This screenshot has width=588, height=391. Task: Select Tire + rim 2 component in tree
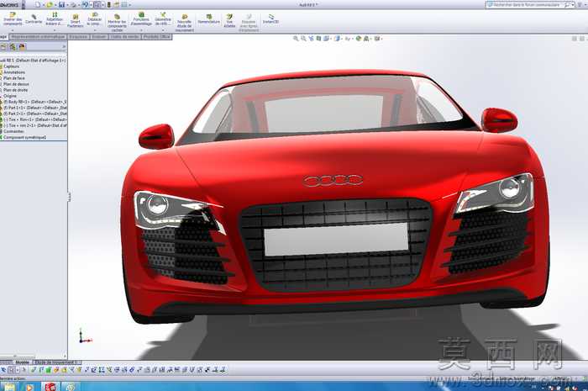click(35, 125)
